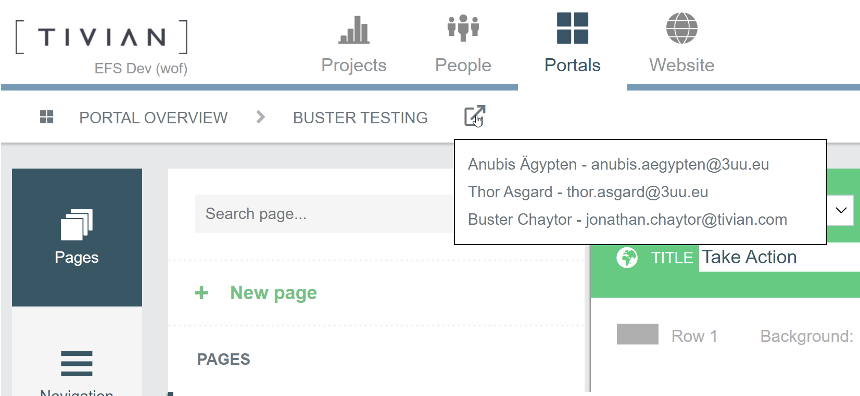Go to PORTAL OVERVIEW breadcrumb link
The height and width of the screenshot is (396, 860).
tap(153, 117)
